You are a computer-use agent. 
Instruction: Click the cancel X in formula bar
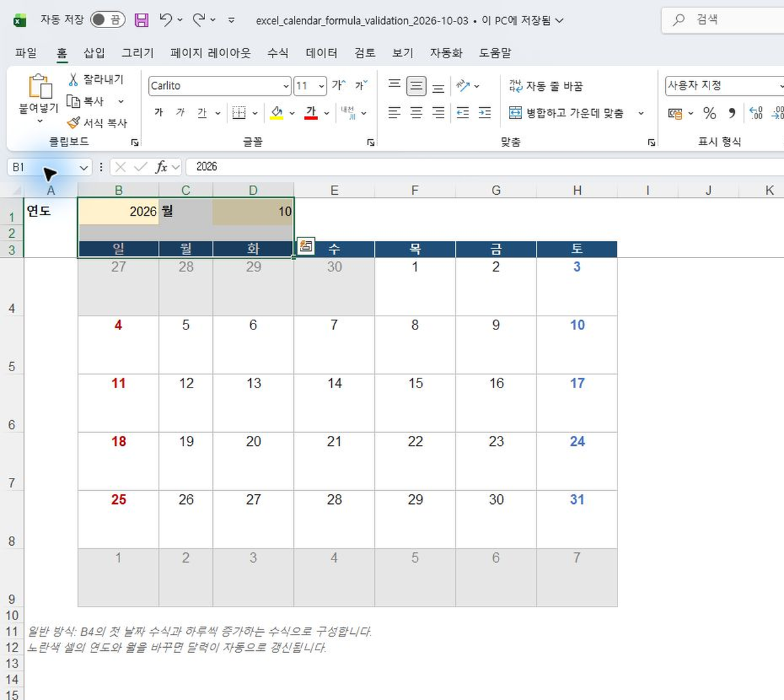pyautogui.click(x=120, y=167)
